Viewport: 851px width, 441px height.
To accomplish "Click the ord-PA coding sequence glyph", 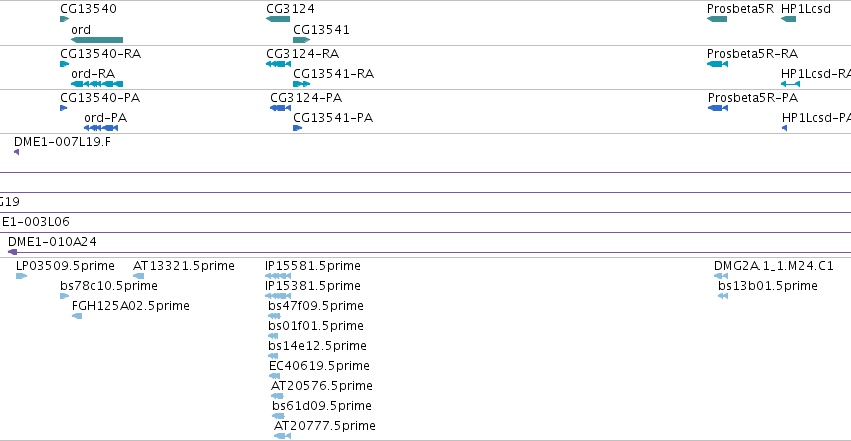I will [101, 128].
